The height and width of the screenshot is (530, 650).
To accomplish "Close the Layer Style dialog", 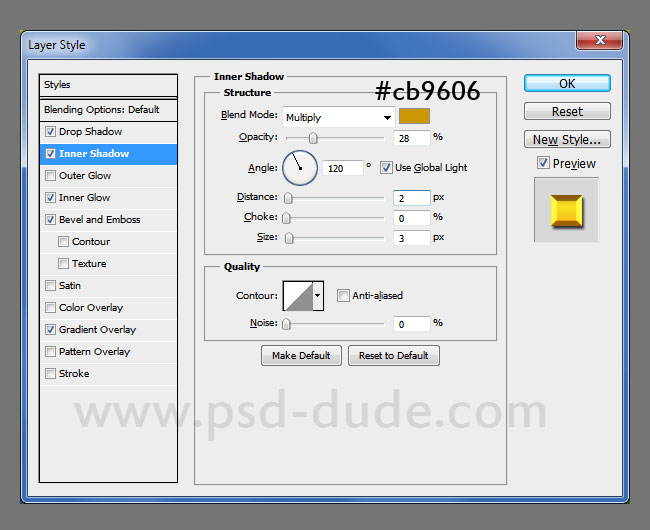I will pyautogui.click(x=599, y=40).
